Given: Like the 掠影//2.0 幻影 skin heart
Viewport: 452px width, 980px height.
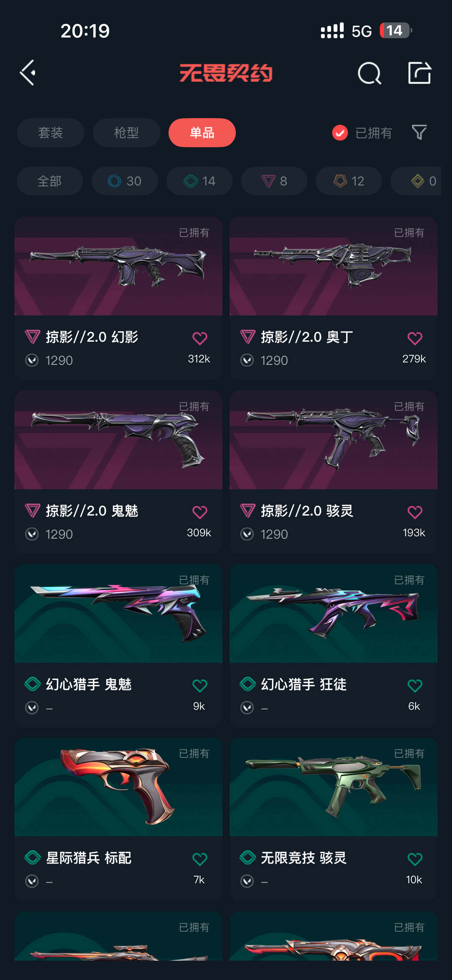Looking at the screenshot, I should [x=200, y=338].
